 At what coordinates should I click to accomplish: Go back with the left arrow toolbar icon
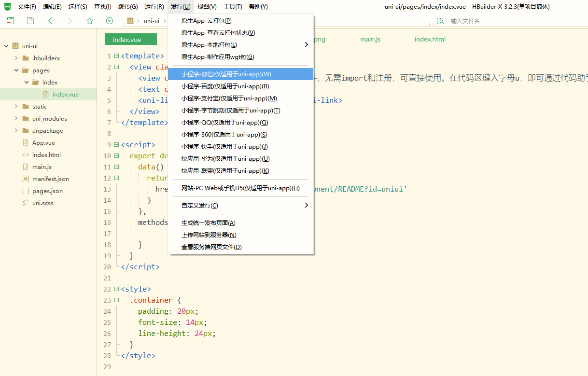(51, 21)
